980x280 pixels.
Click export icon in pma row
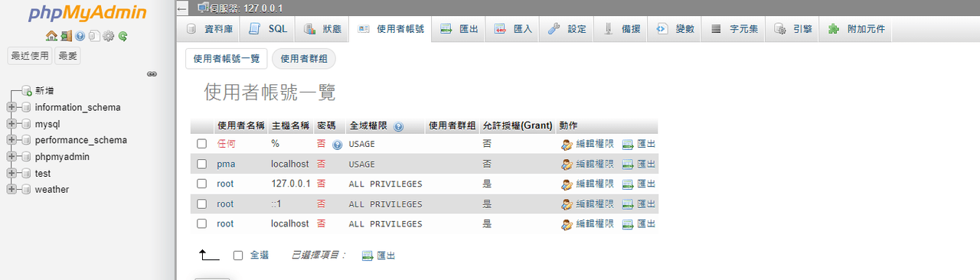628,164
